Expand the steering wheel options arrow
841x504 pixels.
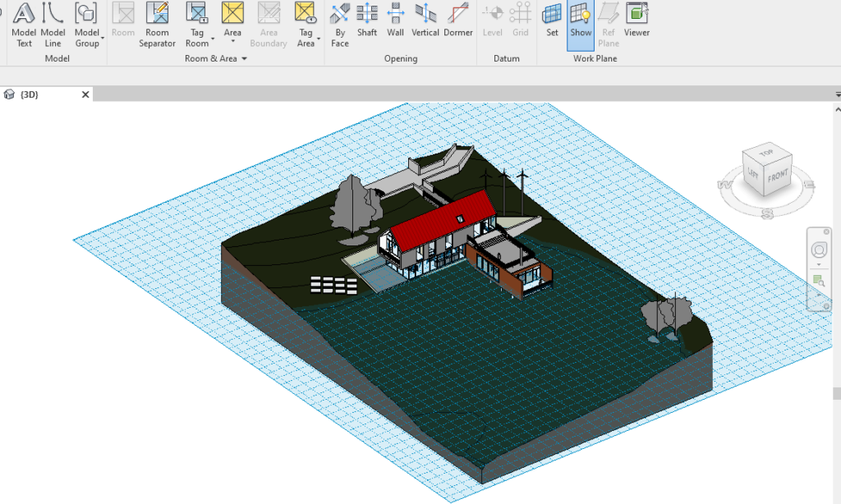(x=819, y=265)
